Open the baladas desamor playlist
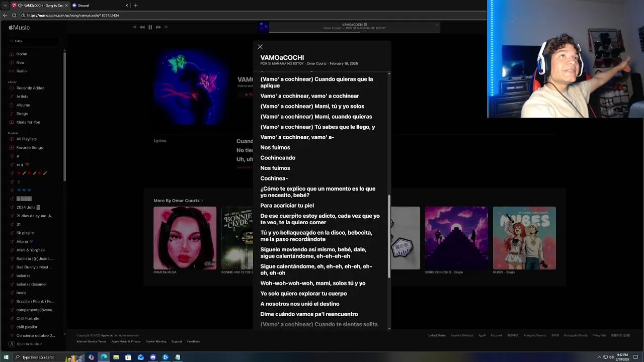This screenshot has width=644, height=362. point(31,284)
